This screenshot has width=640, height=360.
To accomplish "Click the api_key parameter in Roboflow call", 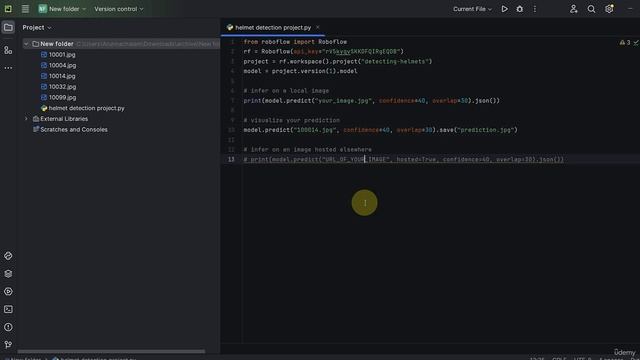I will click(x=307, y=51).
